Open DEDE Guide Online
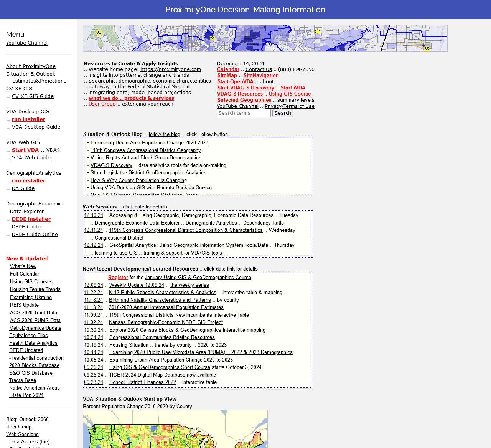 (x=35, y=235)
